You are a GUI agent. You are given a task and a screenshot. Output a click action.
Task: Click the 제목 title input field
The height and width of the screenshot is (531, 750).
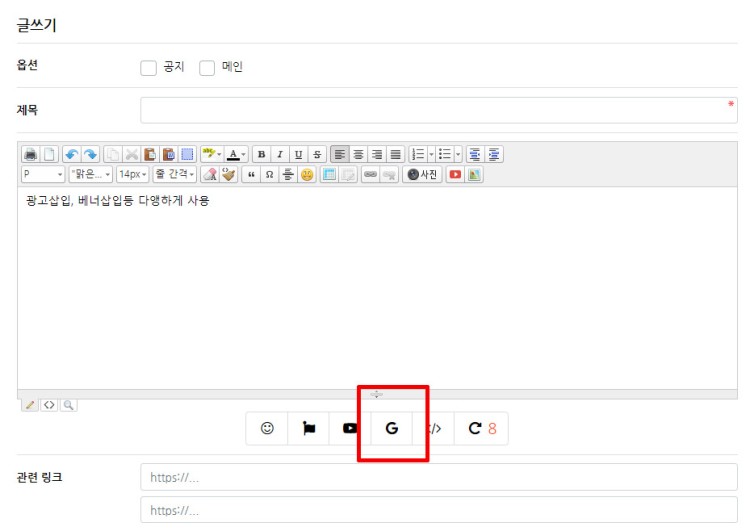[x=438, y=110]
